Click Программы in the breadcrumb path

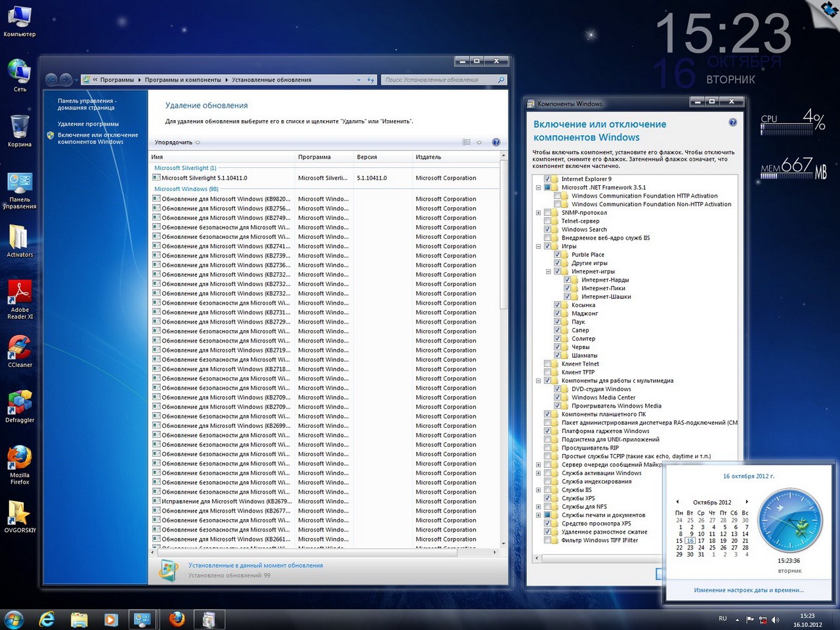click(x=117, y=80)
